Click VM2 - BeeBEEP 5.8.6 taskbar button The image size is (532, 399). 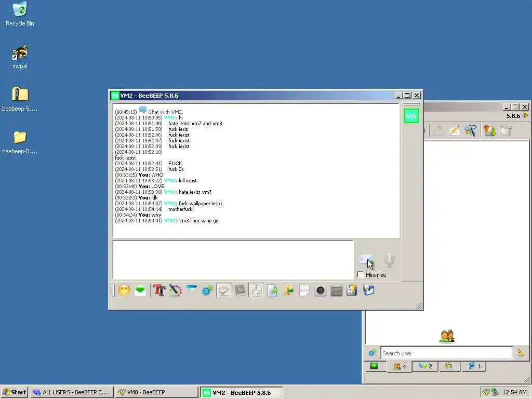241,393
